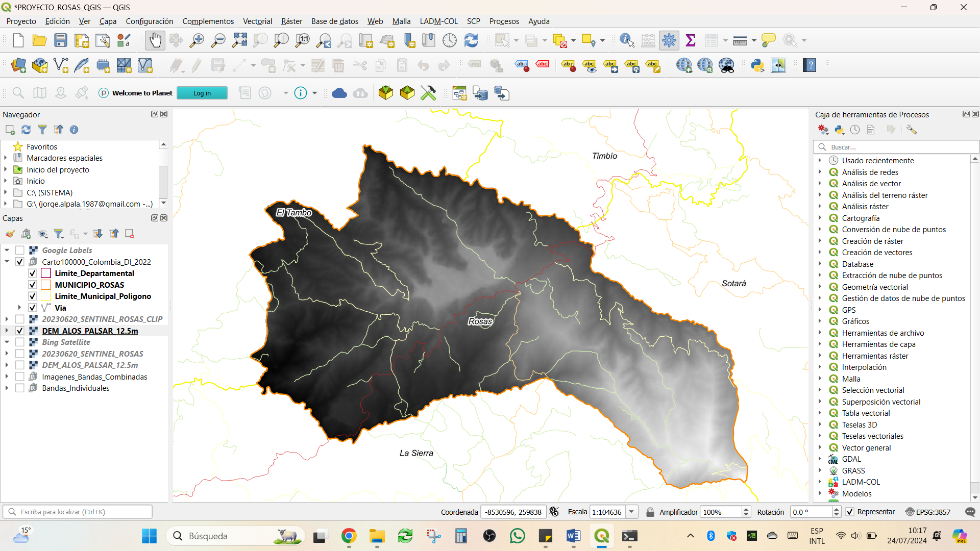The image size is (980, 551).
Task: Click the Planet Log in button
Action: (202, 93)
